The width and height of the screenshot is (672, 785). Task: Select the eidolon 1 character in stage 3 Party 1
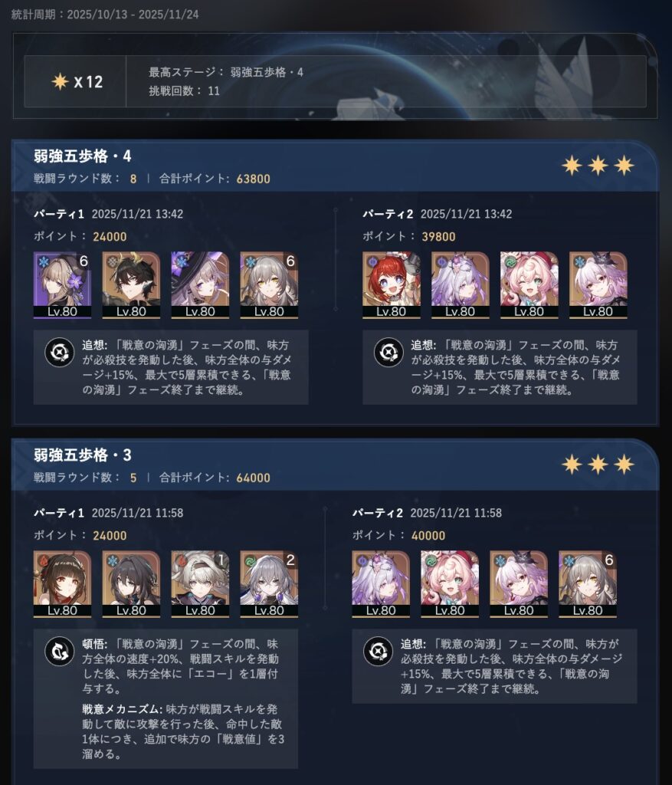200,583
